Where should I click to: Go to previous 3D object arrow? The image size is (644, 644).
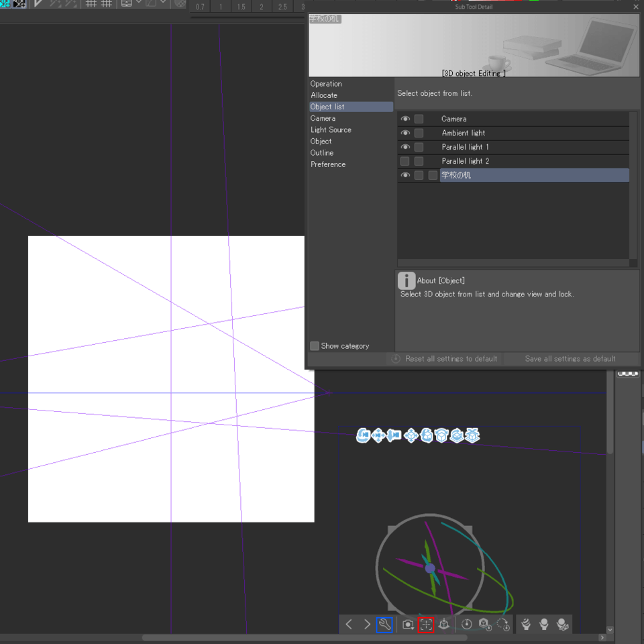tap(349, 625)
